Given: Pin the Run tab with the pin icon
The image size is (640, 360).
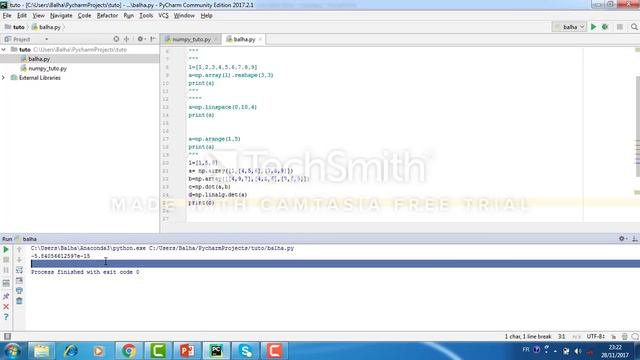Looking at the screenshot, I should [x=6, y=296].
